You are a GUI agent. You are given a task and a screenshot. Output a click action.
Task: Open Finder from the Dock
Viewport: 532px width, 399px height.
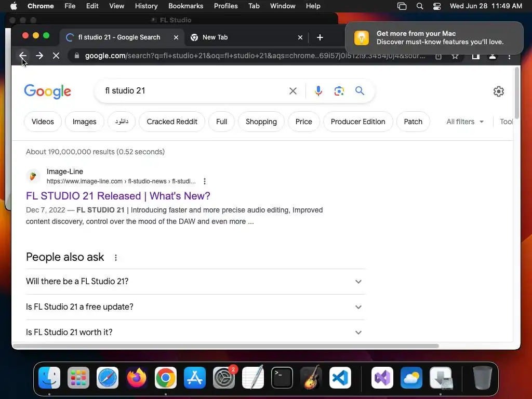click(x=49, y=378)
